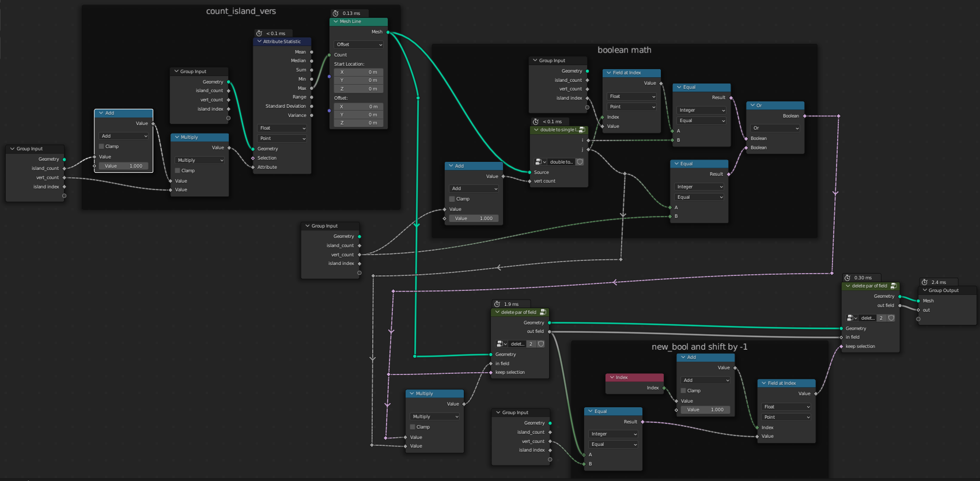Click the Mesh input socket on Group Output

tap(918, 301)
